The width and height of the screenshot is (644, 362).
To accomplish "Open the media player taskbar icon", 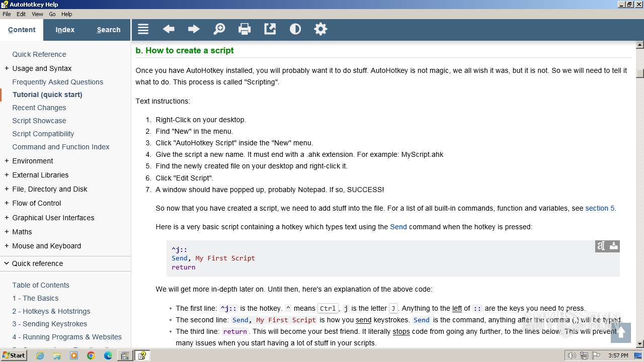I will point(74,355).
